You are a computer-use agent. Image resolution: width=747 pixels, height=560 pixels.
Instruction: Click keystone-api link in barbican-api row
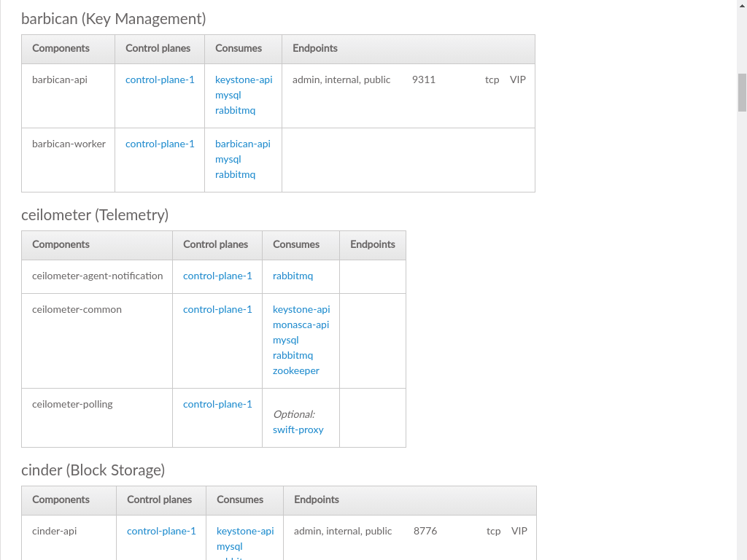click(244, 79)
